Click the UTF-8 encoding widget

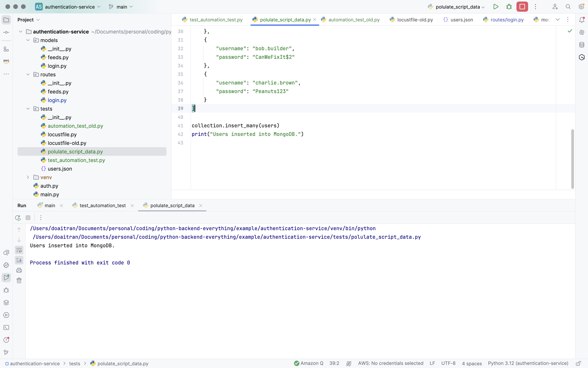tap(448, 363)
